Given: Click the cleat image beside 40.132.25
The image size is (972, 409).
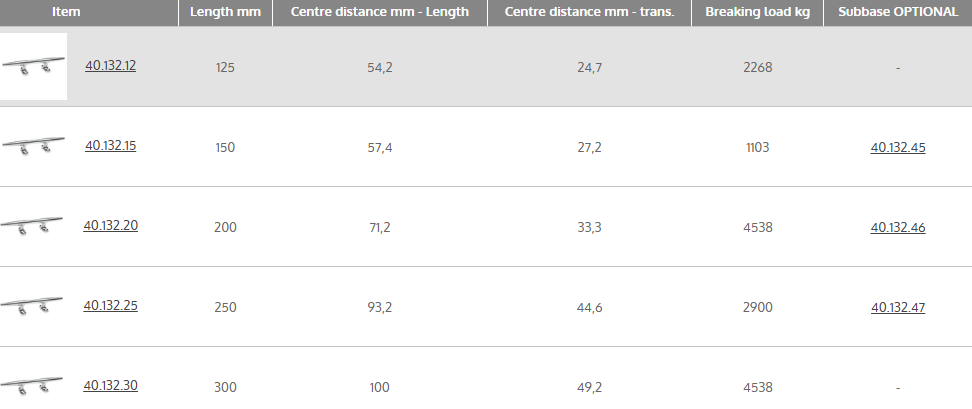Looking at the screenshot, I should (x=33, y=306).
